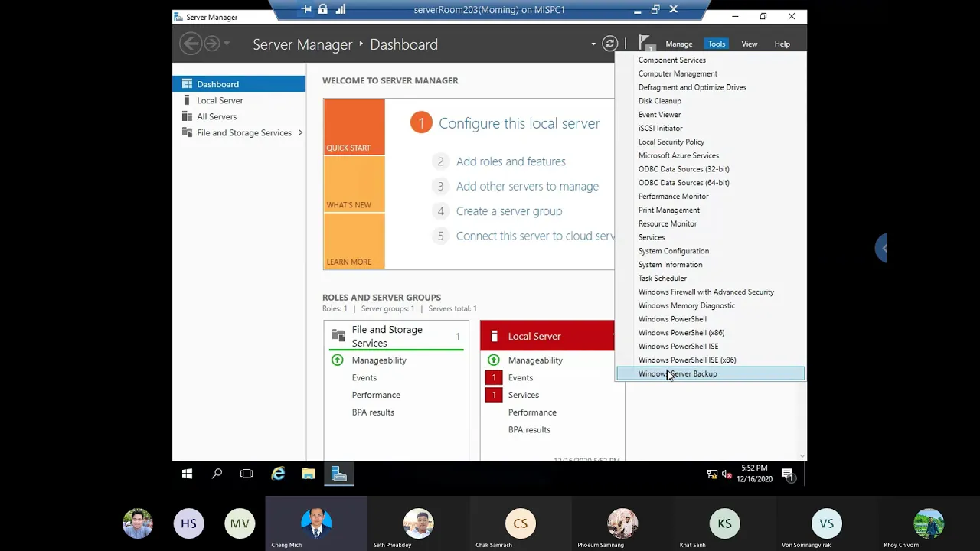Select Windows Server Backup from Tools menu
The height and width of the screenshot is (551, 980).
710,373
